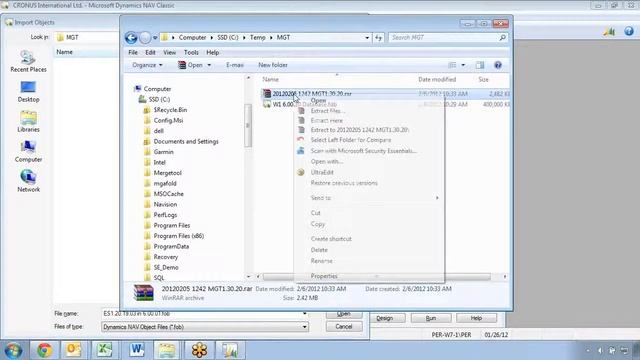Click the Design button in NAV
This screenshot has height=360, width=640.
tap(384, 318)
